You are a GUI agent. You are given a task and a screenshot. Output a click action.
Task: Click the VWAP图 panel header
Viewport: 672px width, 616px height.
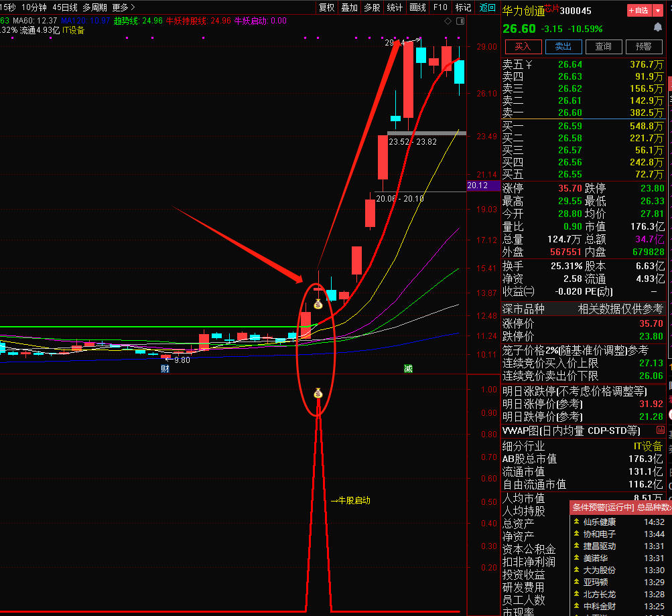[x=571, y=431]
